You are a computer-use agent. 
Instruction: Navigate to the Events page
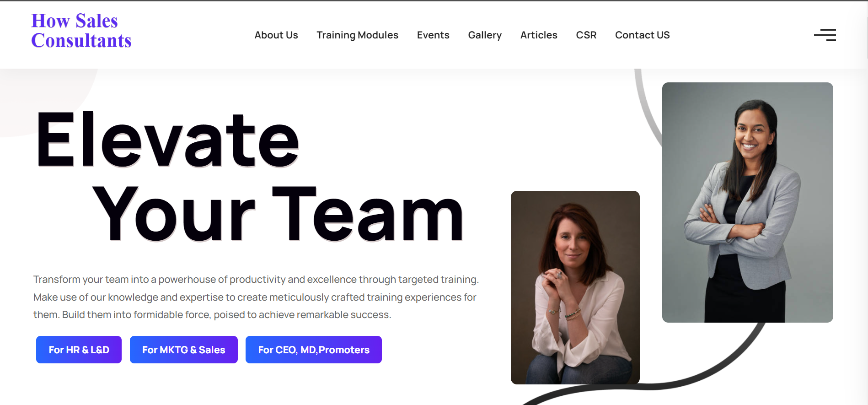coord(433,35)
